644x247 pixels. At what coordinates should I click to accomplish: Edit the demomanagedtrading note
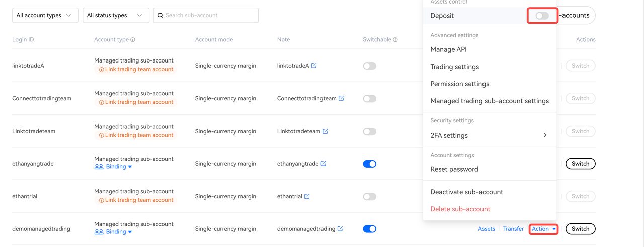pyautogui.click(x=340, y=229)
